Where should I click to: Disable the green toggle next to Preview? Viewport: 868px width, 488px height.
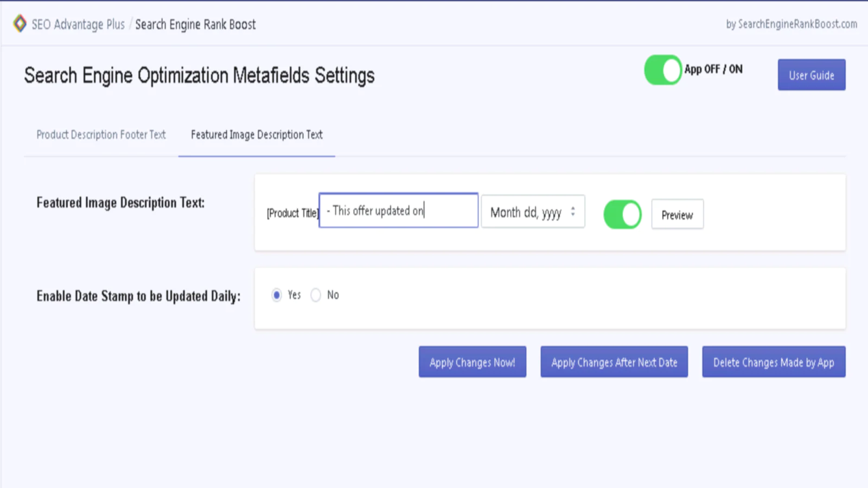click(622, 214)
